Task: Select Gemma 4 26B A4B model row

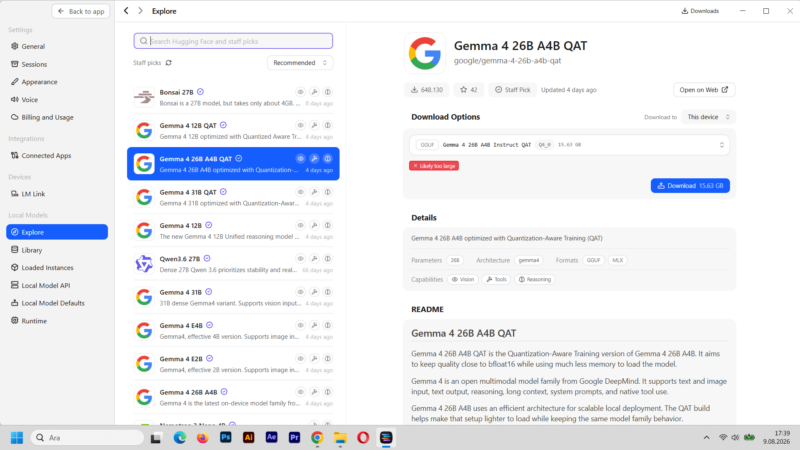Action: 233,397
